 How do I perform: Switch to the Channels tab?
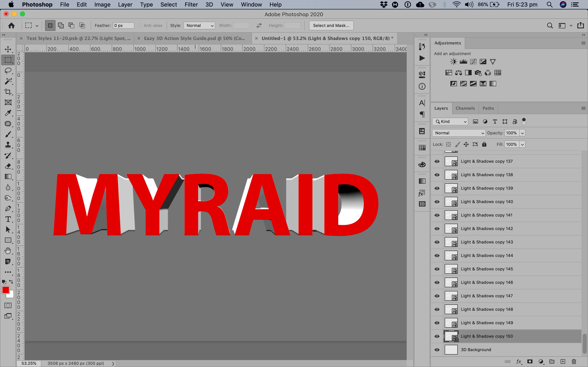point(465,108)
